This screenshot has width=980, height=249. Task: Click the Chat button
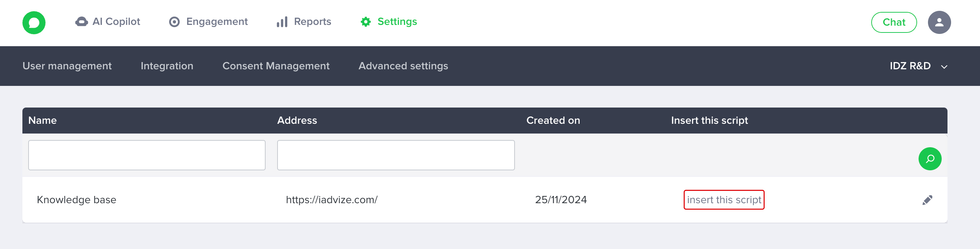[x=894, y=22]
